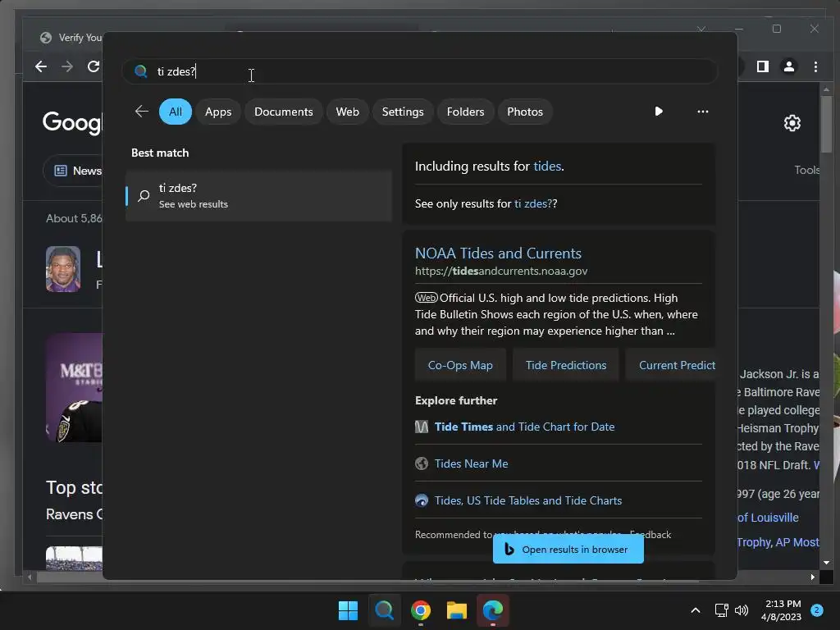The height and width of the screenshot is (630, 840).
Task: Open Google Chrome from the taskbar
Action: (421, 610)
